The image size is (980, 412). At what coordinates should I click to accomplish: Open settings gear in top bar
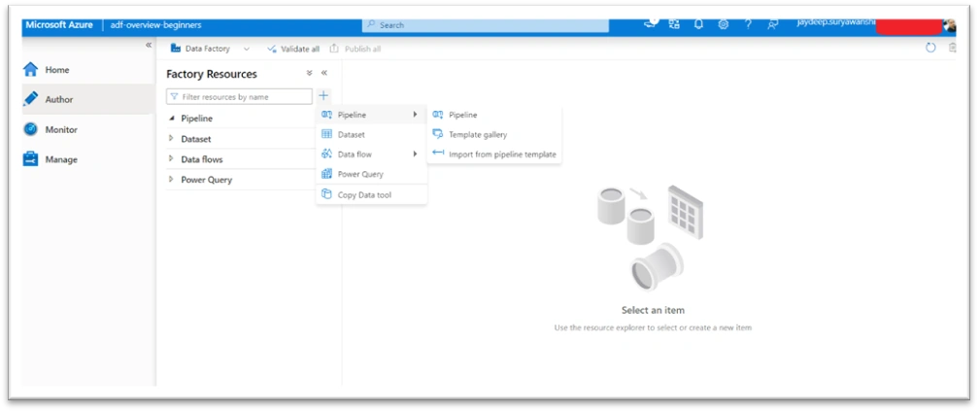(x=724, y=24)
